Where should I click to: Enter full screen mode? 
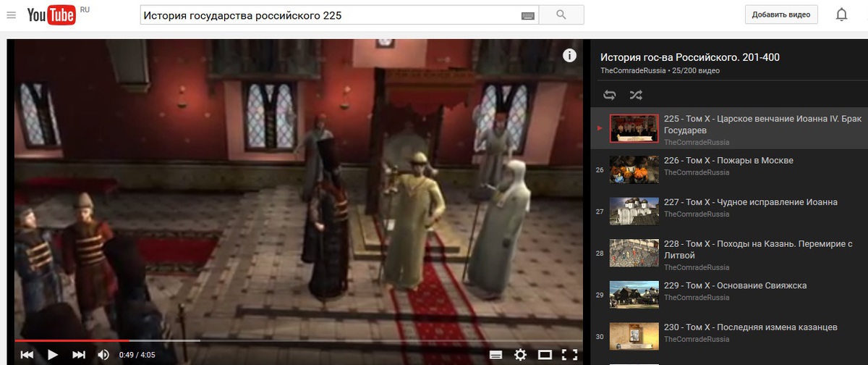click(x=570, y=355)
